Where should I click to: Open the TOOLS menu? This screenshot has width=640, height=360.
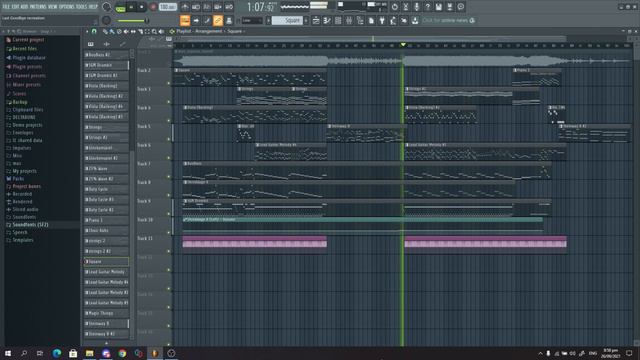click(x=81, y=7)
